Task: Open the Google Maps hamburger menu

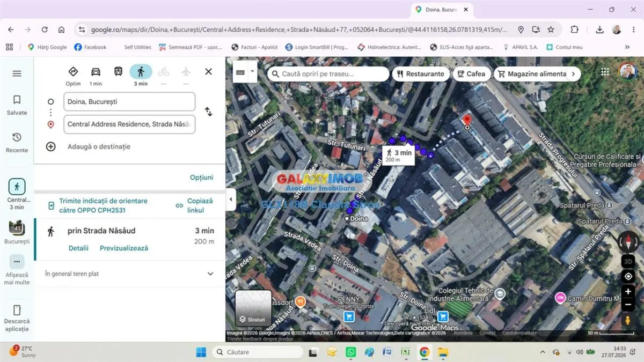Action: (x=17, y=73)
